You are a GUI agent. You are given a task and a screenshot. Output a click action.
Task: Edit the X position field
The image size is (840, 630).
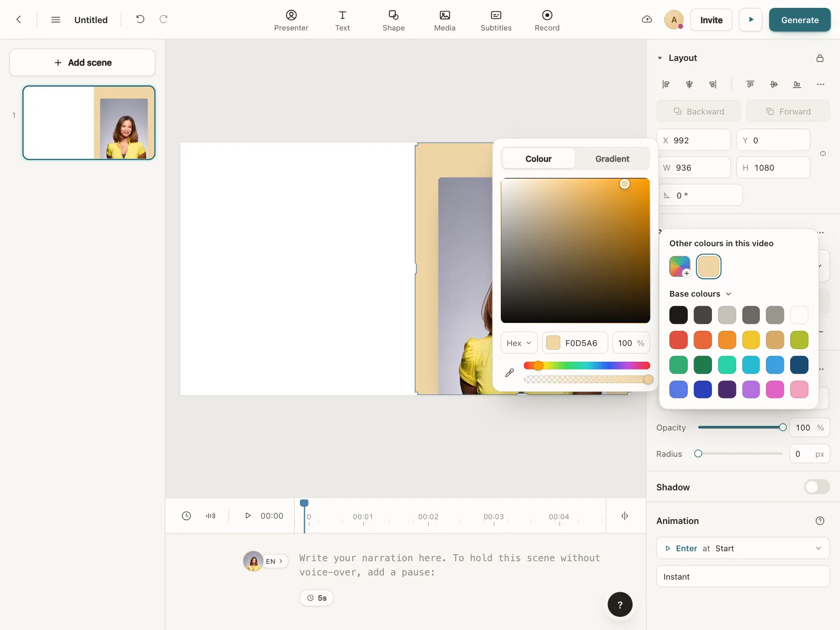(x=694, y=140)
